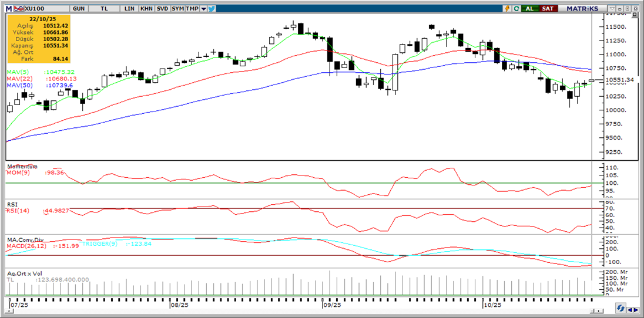Click the blue refresh arrows icon
Screen dimensions: 644x318
(620, 308)
